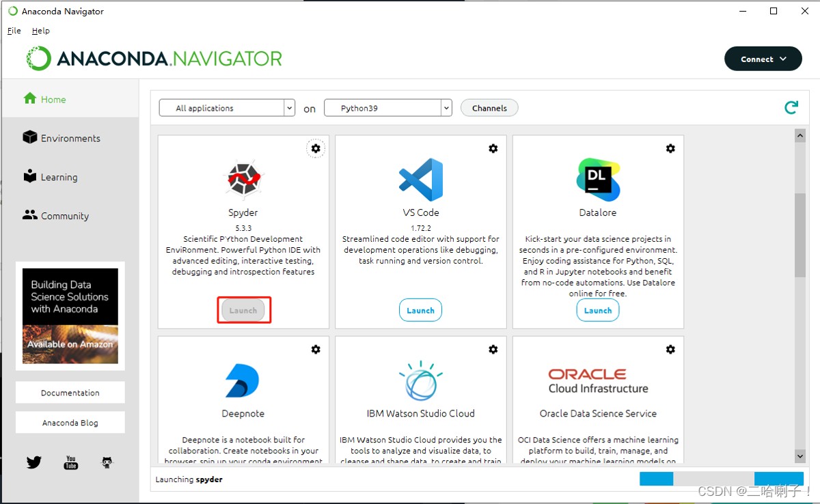Open the Deepnote tile settings gear
820x504 pixels.
[316, 349]
